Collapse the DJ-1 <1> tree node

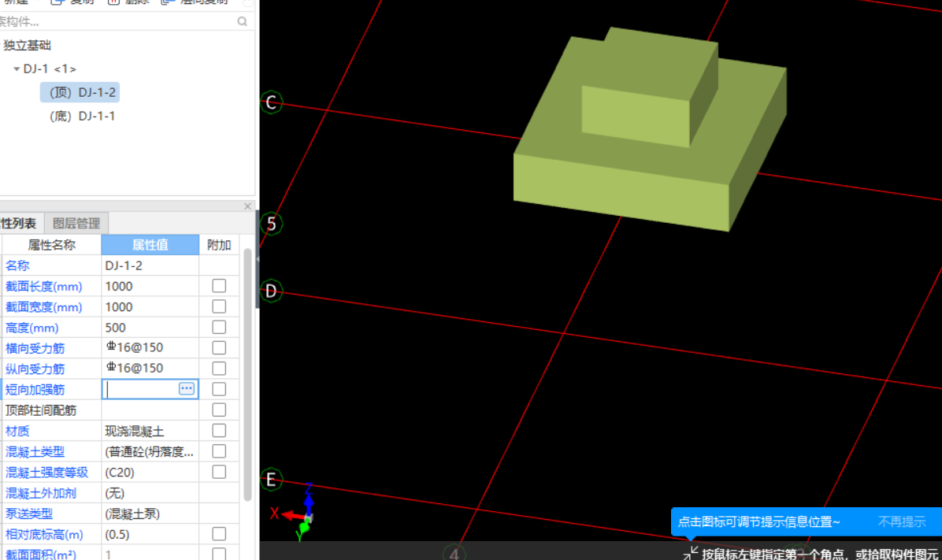coord(17,69)
